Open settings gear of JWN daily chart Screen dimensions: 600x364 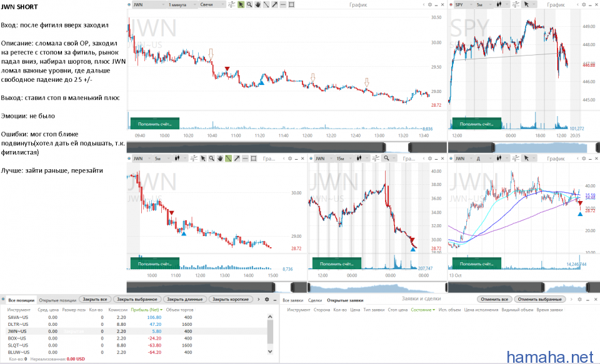click(584, 159)
